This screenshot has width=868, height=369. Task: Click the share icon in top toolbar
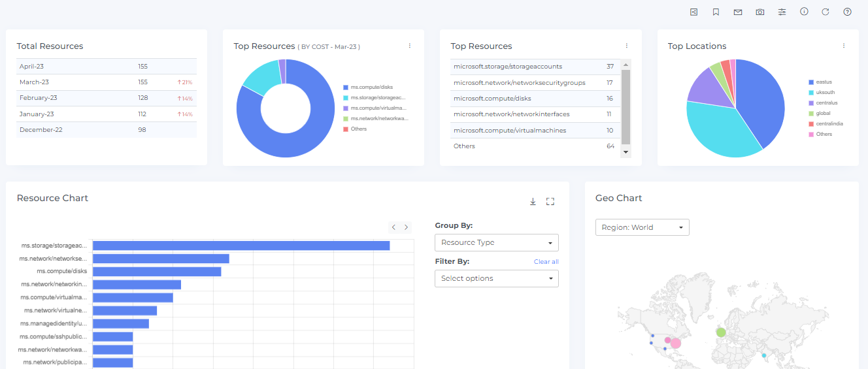[x=693, y=12]
